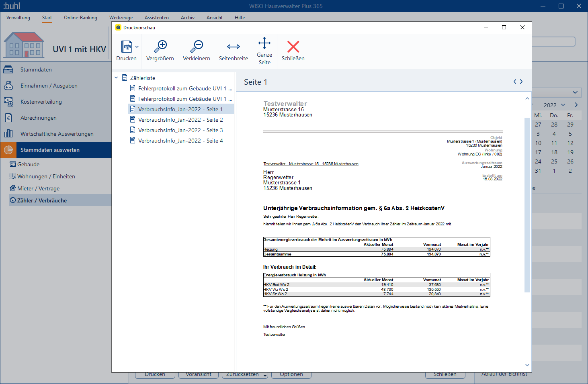Select VerbrauchsInfo_Jan-2022 - Seite 4
This screenshot has width=588, height=384.
point(180,141)
